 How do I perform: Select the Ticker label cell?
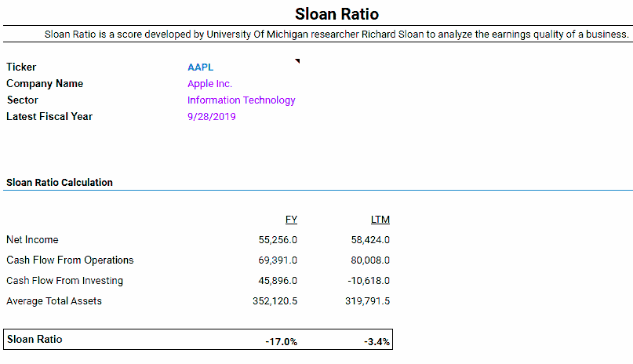(x=21, y=67)
